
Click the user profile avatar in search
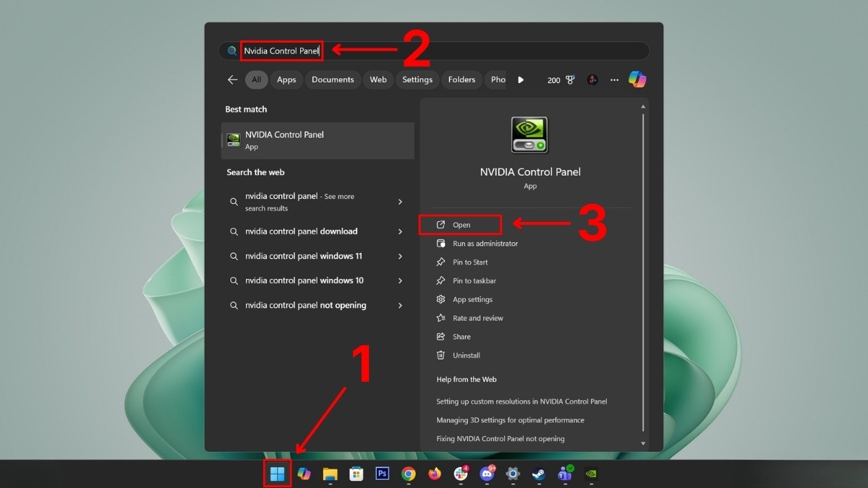click(x=592, y=80)
